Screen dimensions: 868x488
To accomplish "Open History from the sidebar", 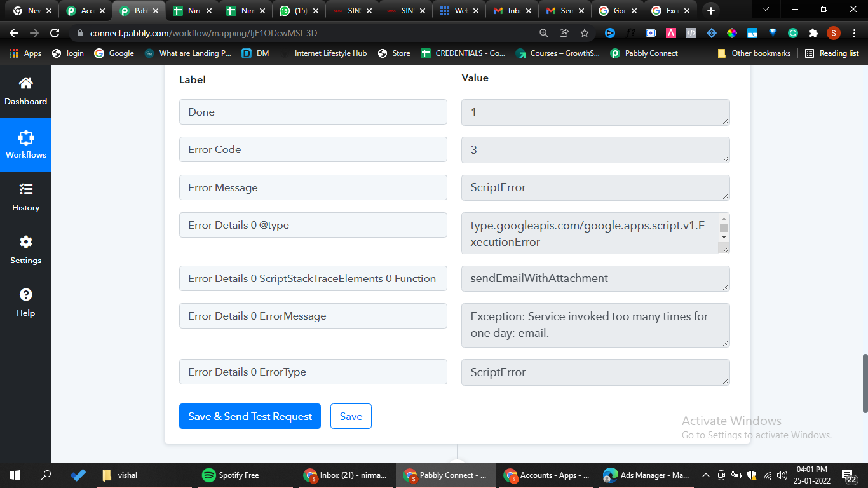I will [x=25, y=198].
